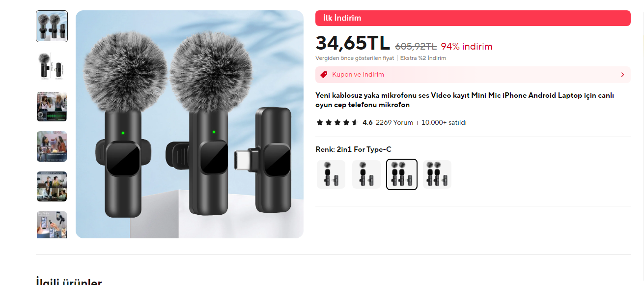The image size is (644, 285).
Task: Click the product title text
Action: pyautogui.click(x=465, y=100)
